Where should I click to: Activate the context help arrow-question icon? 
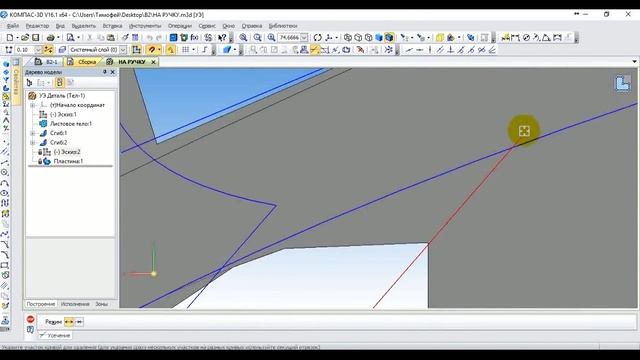222,38
